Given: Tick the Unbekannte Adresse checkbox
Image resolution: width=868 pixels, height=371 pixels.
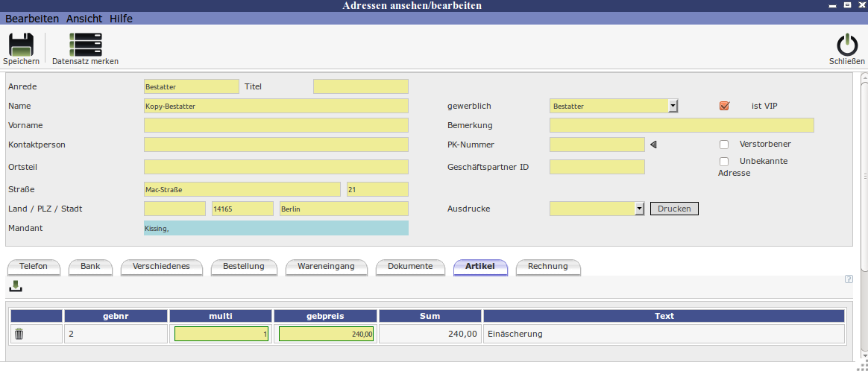Looking at the screenshot, I should tap(724, 161).
